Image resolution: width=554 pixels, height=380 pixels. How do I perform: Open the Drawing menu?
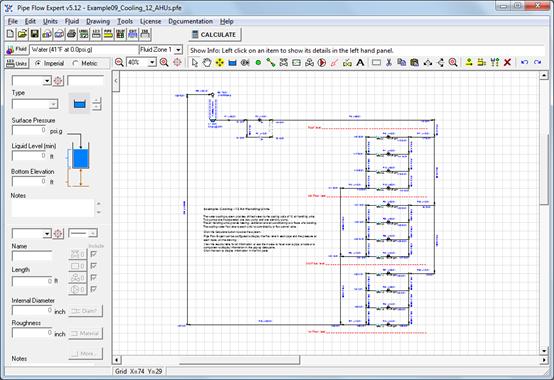[98, 21]
